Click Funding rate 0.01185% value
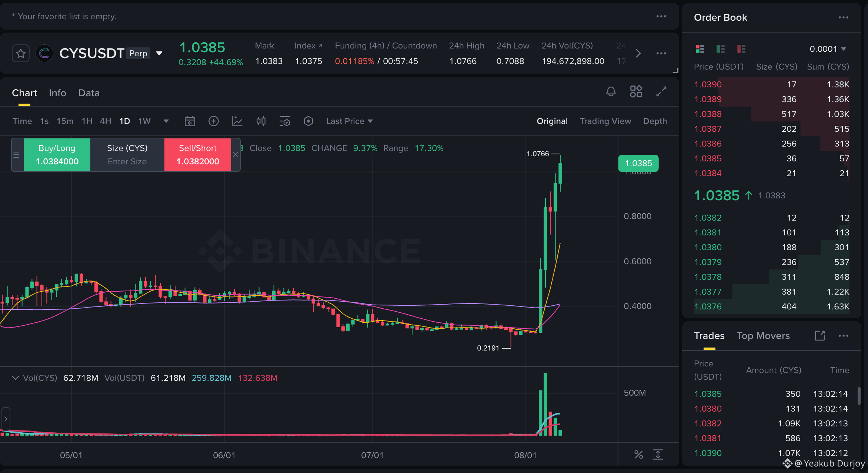Viewport: 868px width, 473px height. (354, 61)
